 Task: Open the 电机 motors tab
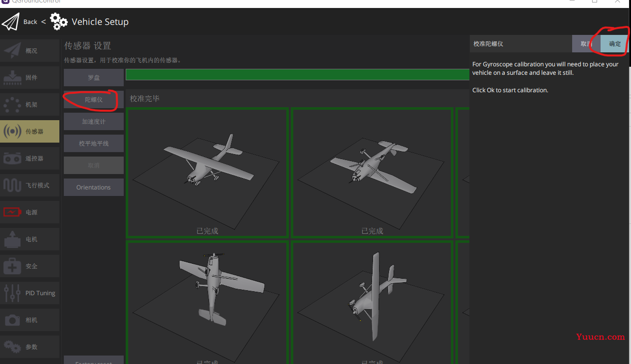coord(30,239)
